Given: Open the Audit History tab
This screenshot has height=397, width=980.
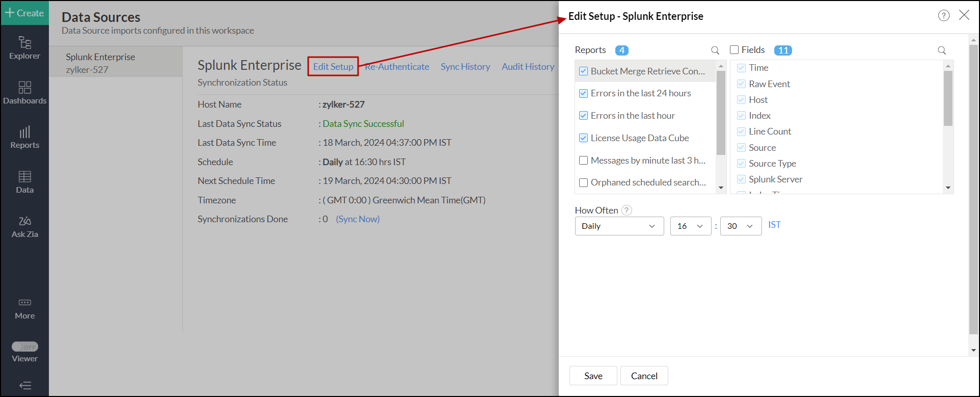Looking at the screenshot, I should click(x=528, y=67).
